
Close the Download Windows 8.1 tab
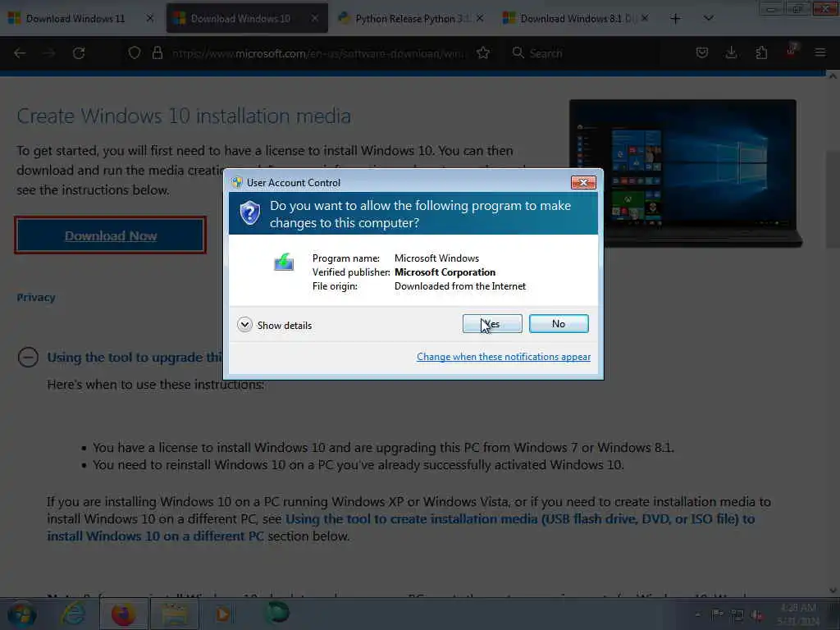(645, 18)
